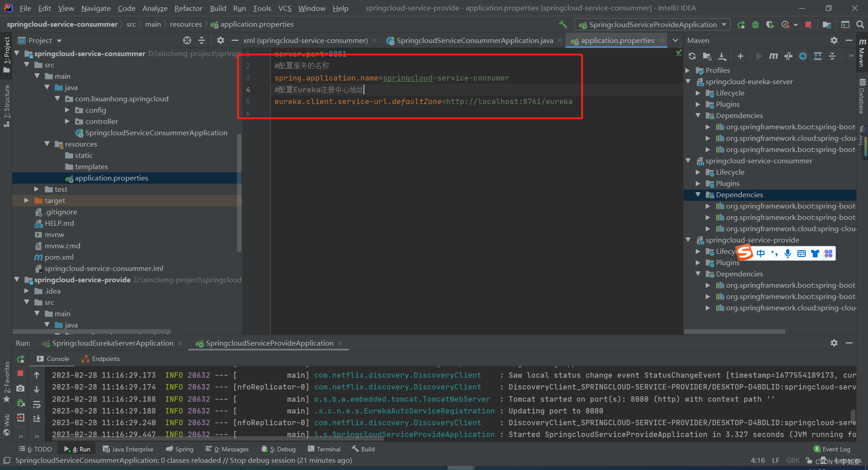Switch to SpringcloudServiceConsummerApplication.java tab
Image resolution: width=868 pixels, height=470 pixels.
[475, 40]
